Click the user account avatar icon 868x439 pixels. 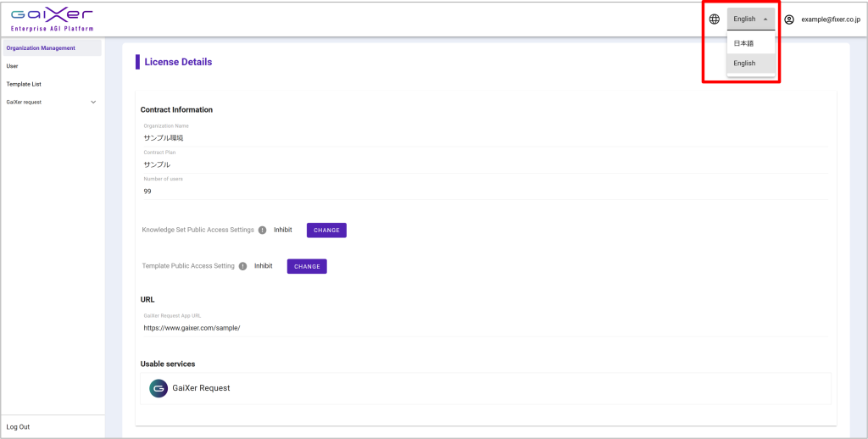(789, 19)
